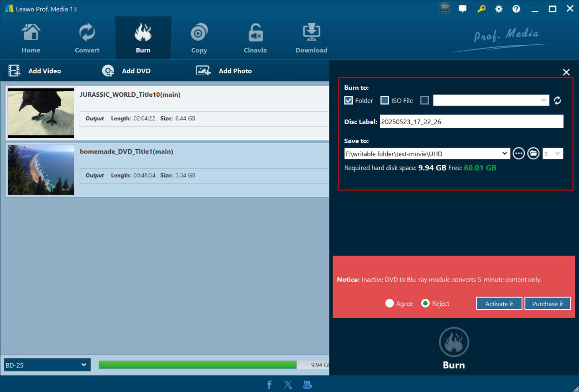Open the Facebook link icon
The height and width of the screenshot is (392, 579).
tap(269, 385)
